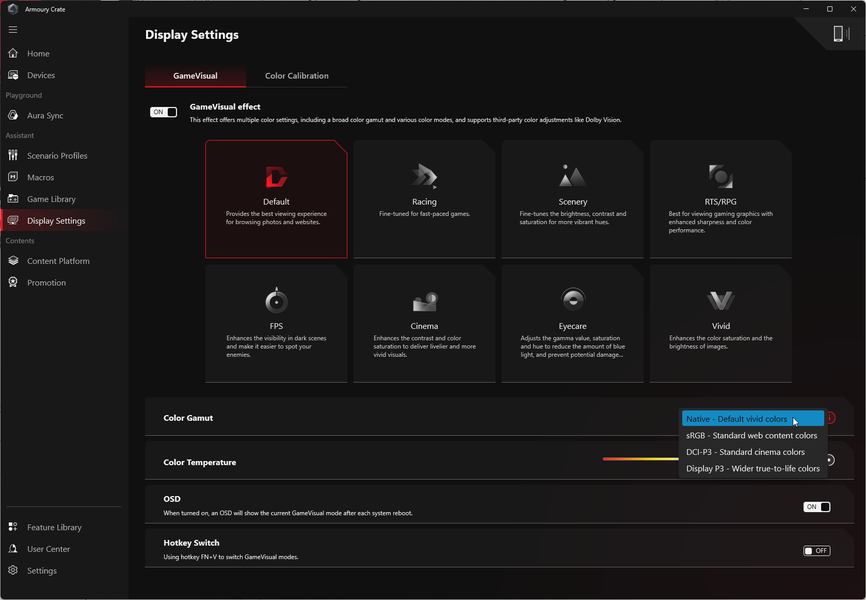
Task: Click the Display Settings monitor icon
Action: (13, 220)
